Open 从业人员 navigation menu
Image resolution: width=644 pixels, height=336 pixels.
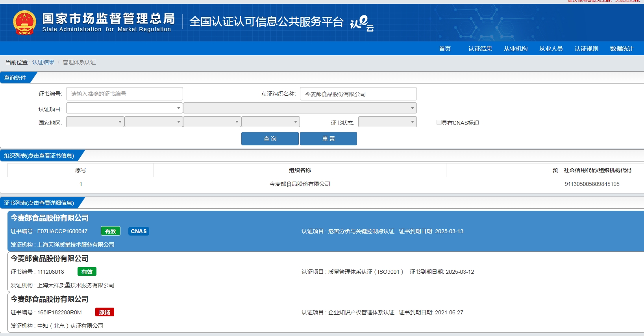pos(551,48)
